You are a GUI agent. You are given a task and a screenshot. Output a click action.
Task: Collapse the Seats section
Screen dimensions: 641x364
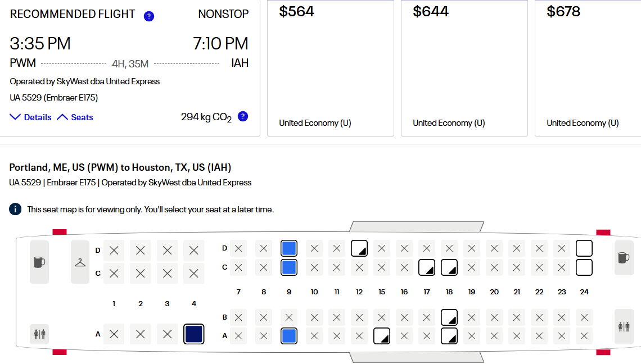(x=75, y=117)
